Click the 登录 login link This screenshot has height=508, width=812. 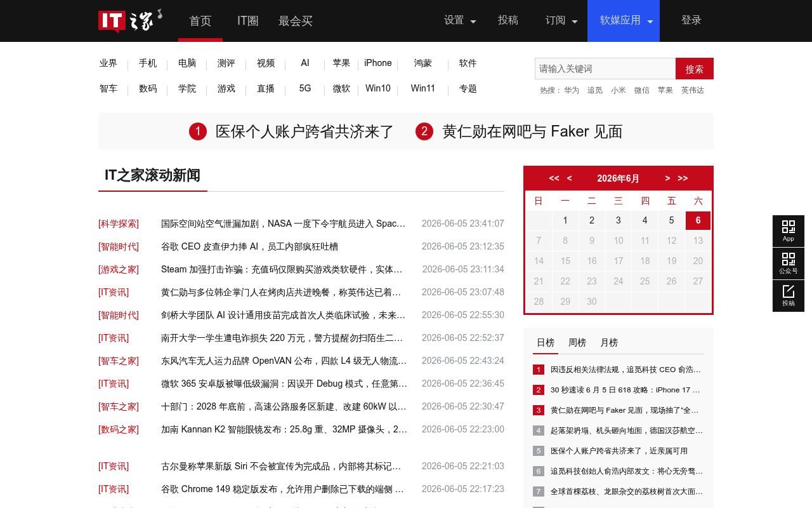pos(691,20)
